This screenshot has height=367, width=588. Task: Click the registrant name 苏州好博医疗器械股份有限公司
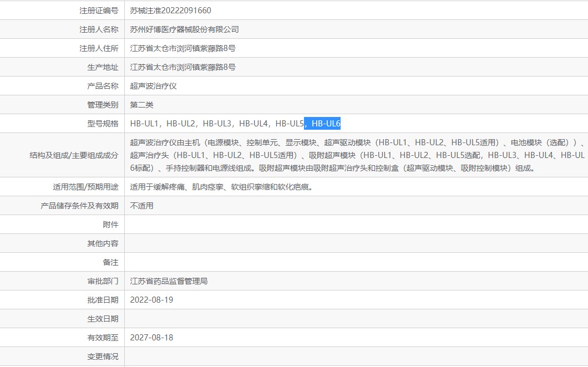(x=184, y=29)
